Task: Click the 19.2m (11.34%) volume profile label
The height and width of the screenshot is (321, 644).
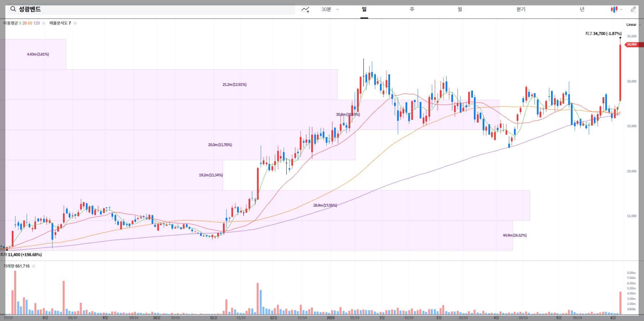Action: pos(211,175)
